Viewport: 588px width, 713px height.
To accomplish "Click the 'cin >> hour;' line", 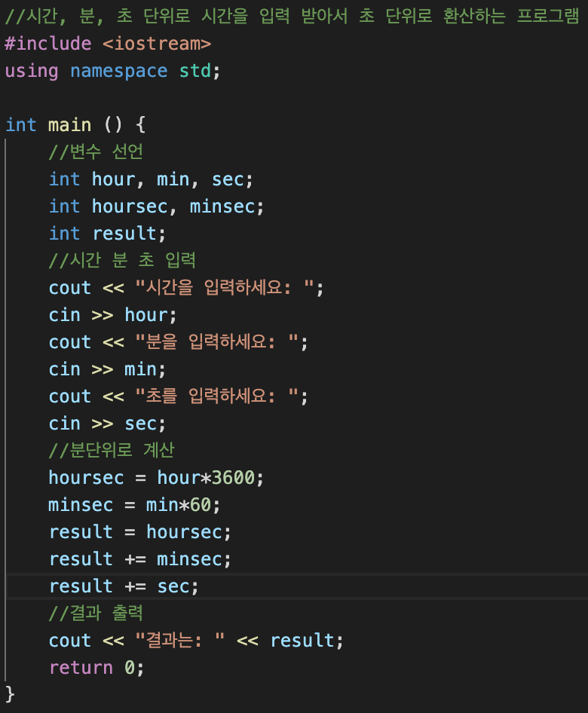I will [x=112, y=314].
